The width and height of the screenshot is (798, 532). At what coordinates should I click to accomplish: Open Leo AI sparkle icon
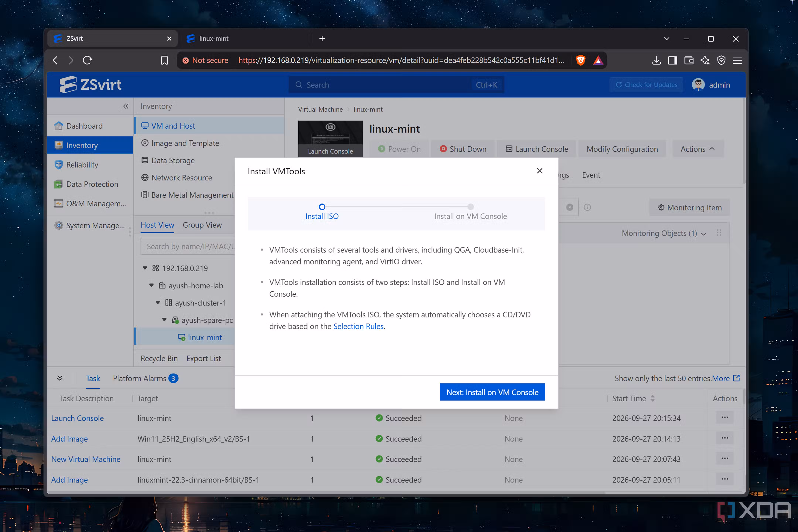pos(705,60)
